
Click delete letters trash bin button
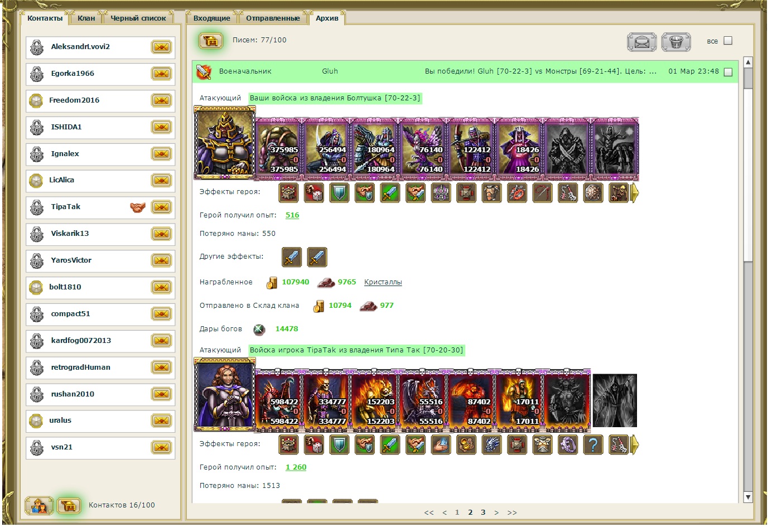[x=676, y=42]
